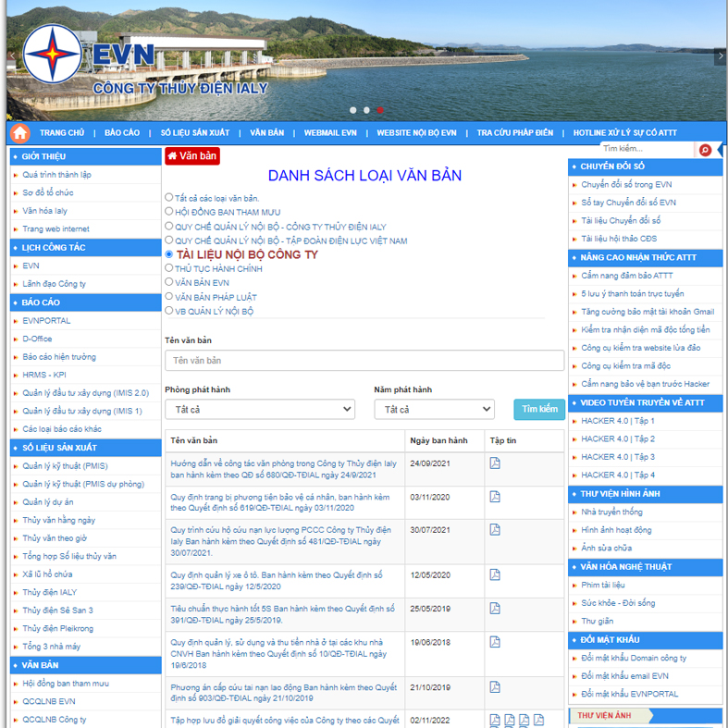Viewport: 728px width, 728px height.
Task: Open 'D-Office' sidebar link
Action: tap(37, 339)
